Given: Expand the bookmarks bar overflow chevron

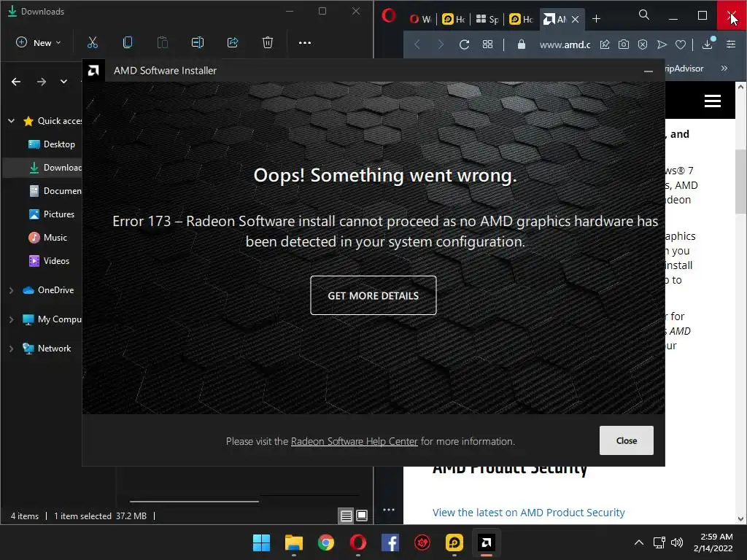Looking at the screenshot, I should click(724, 69).
